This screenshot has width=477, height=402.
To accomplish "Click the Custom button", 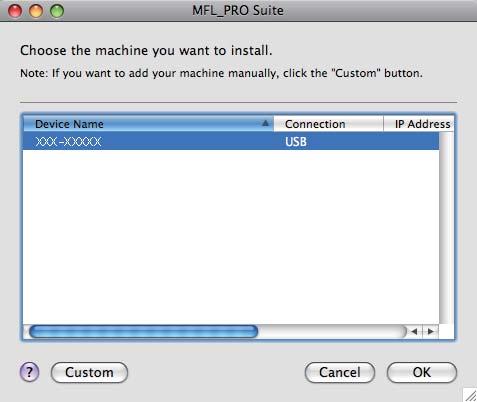I will pyautogui.click(x=89, y=372).
